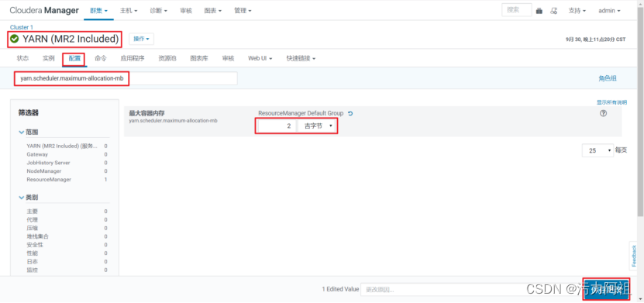Open the 25 per page dropdown
The height and width of the screenshot is (303, 644).
(x=598, y=150)
